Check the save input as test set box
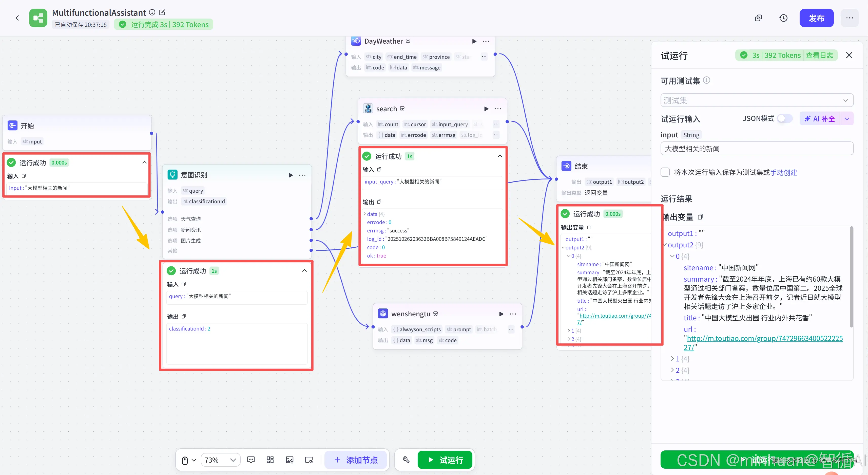The height and width of the screenshot is (475, 868). coord(665,172)
